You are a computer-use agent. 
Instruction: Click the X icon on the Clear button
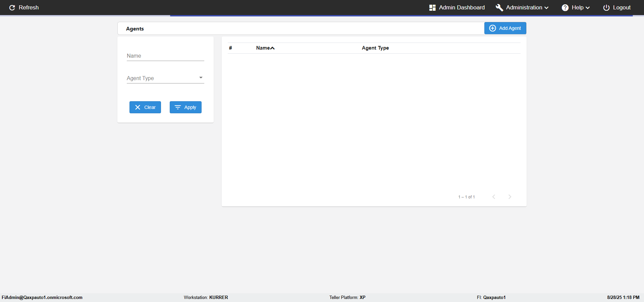138,107
